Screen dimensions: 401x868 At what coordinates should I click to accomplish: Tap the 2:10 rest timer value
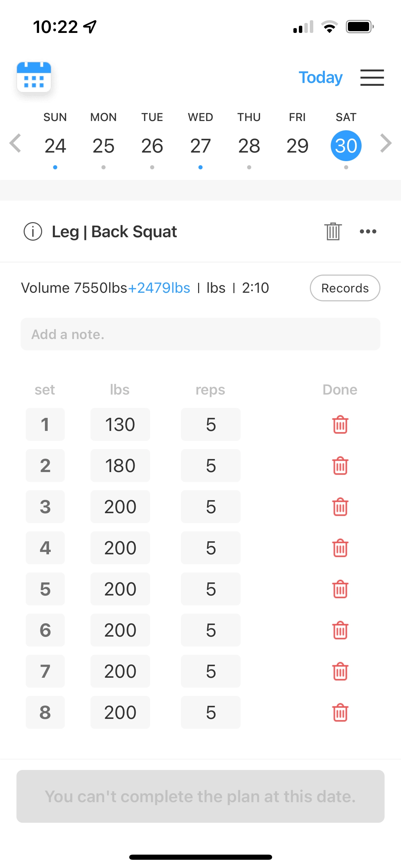pos(255,288)
